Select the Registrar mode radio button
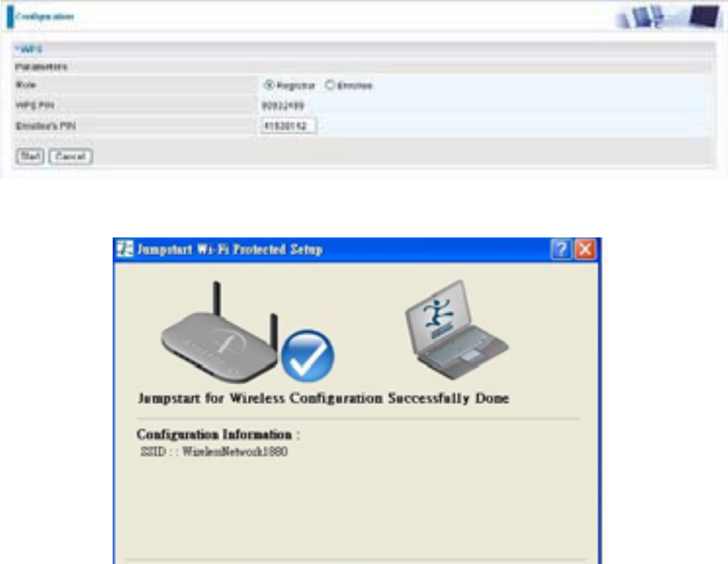Screen dimensions: 728x564 pyautogui.click(x=268, y=86)
